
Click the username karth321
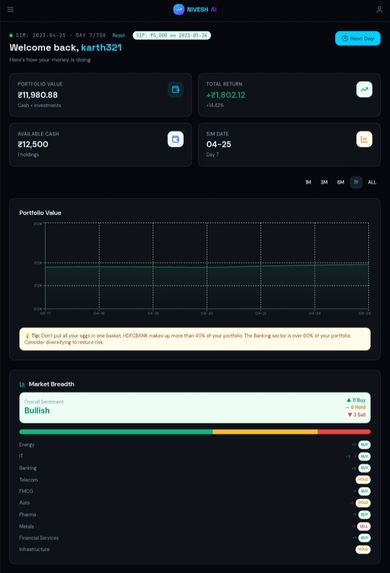[101, 48]
